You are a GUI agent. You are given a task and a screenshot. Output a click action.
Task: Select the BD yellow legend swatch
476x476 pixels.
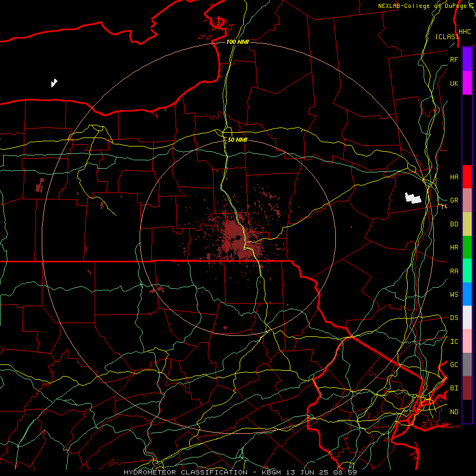(467, 224)
